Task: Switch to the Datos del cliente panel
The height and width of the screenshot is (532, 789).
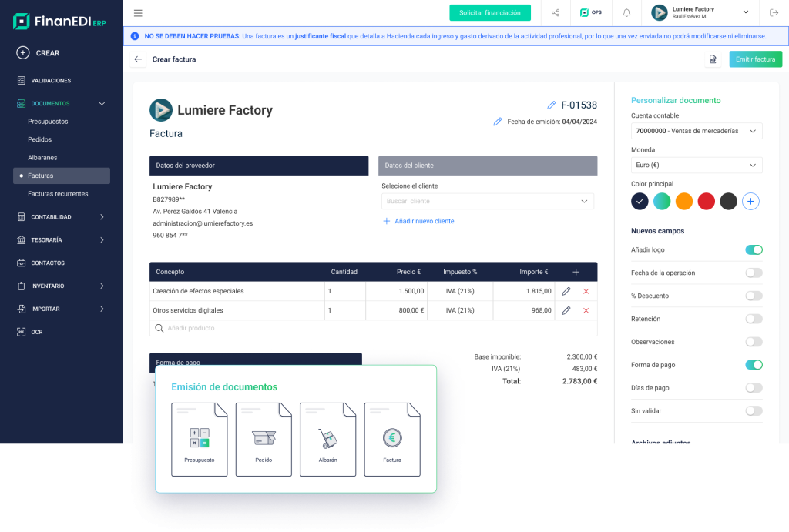Action: [485, 165]
